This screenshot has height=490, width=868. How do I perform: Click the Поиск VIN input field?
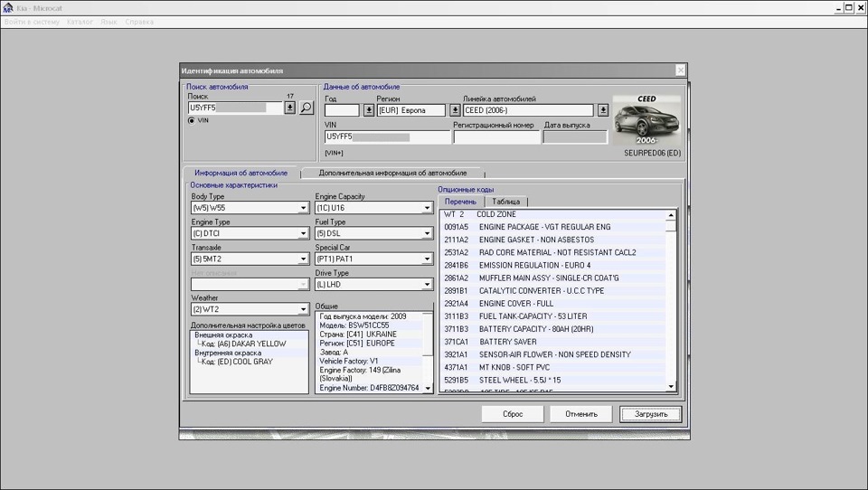pyautogui.click(x=236, y=108)
